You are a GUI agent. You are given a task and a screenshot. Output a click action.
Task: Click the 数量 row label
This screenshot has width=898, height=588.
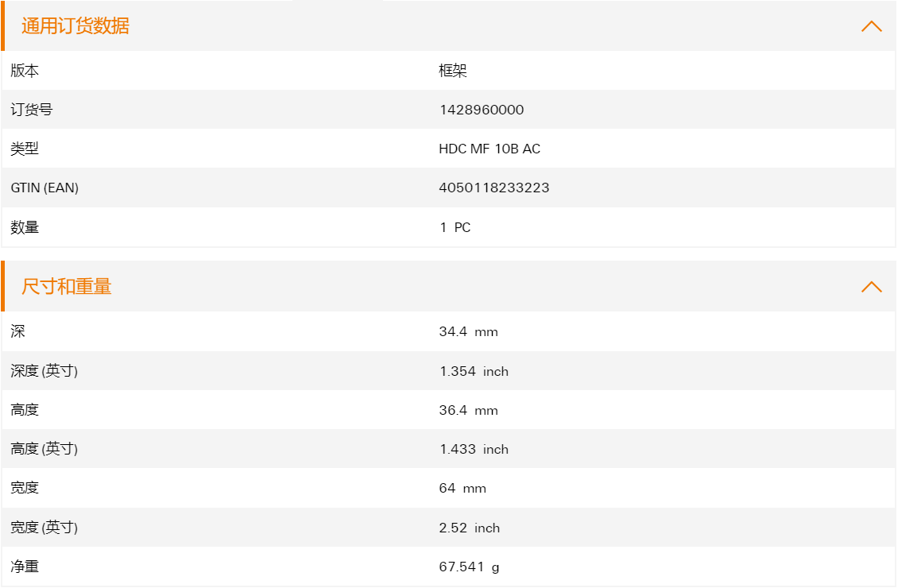click(25, 227)
